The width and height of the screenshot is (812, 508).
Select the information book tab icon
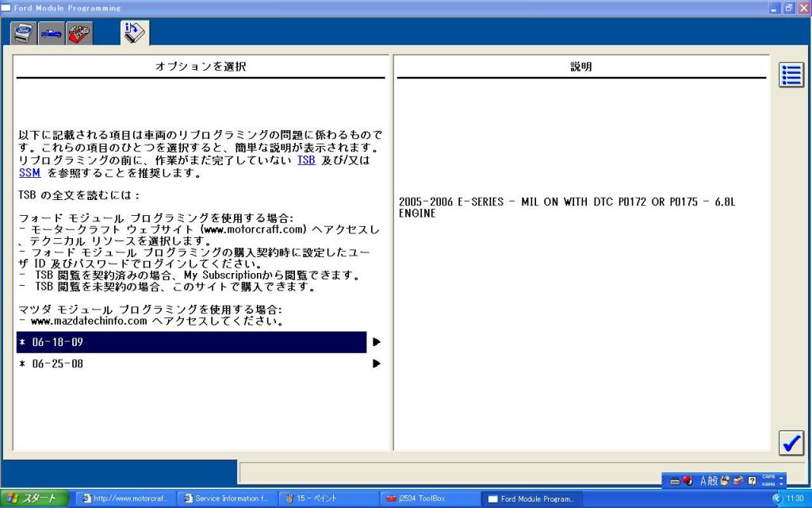tap(135, 33)
